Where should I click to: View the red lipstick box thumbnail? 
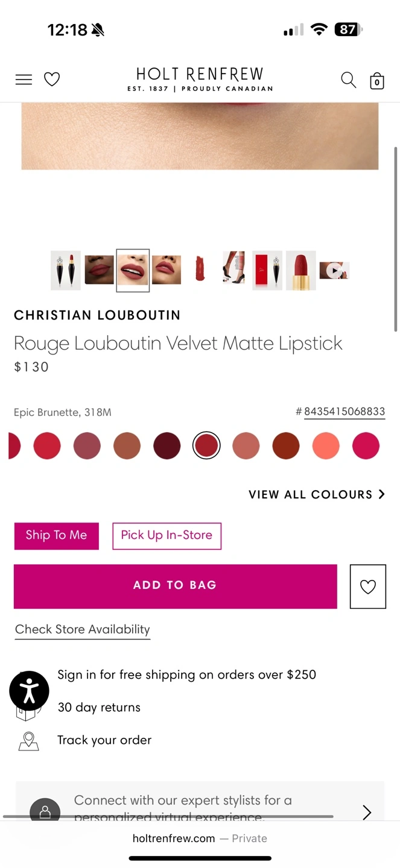[267, 271]
